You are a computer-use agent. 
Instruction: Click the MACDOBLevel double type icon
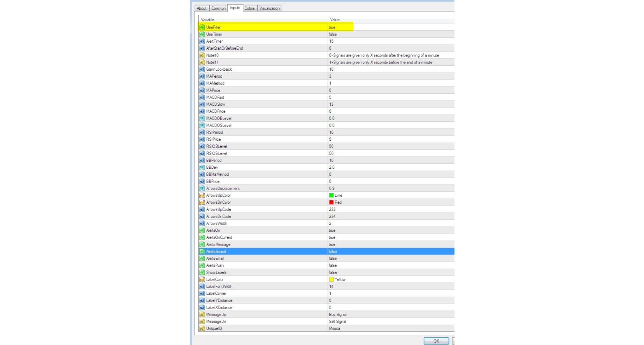(202, 118)
